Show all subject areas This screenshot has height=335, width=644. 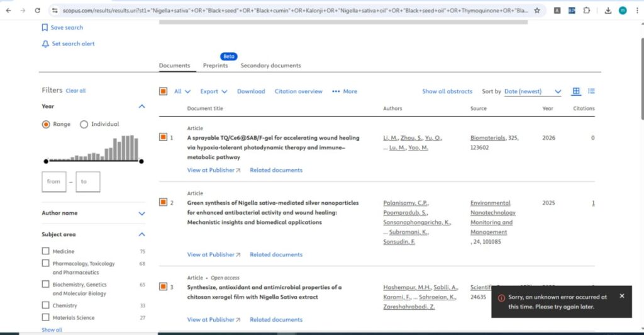click(52, 330)
